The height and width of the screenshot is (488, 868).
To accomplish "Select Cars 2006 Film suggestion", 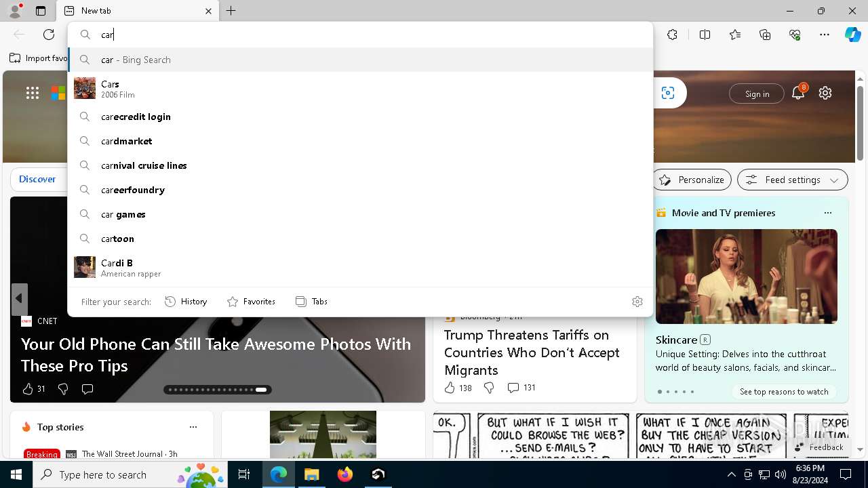I will (x=360, y=88).
